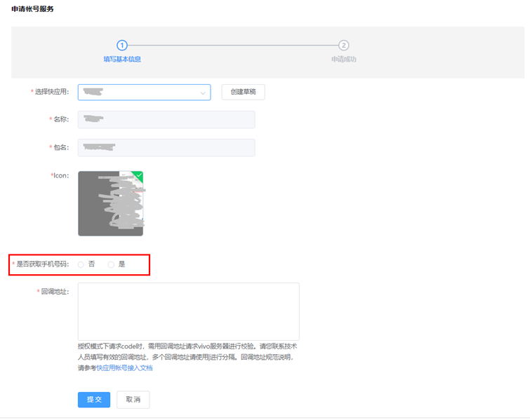Click the 包名 input field
Viewport: 530px width, 420px height.
[x=166, y=147]
